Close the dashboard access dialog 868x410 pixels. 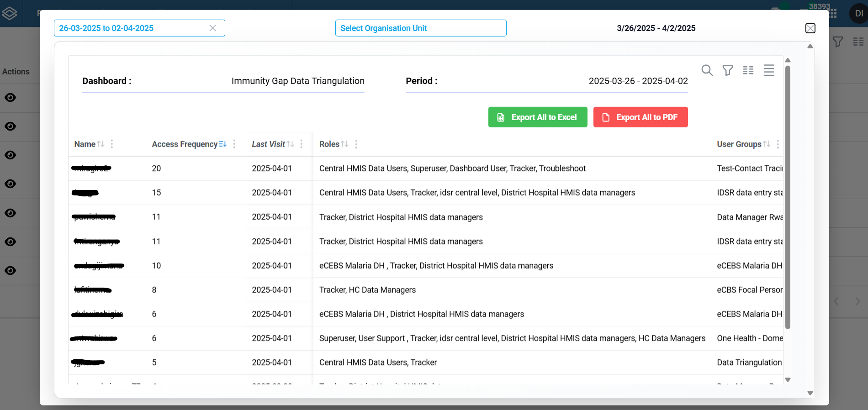810,28
